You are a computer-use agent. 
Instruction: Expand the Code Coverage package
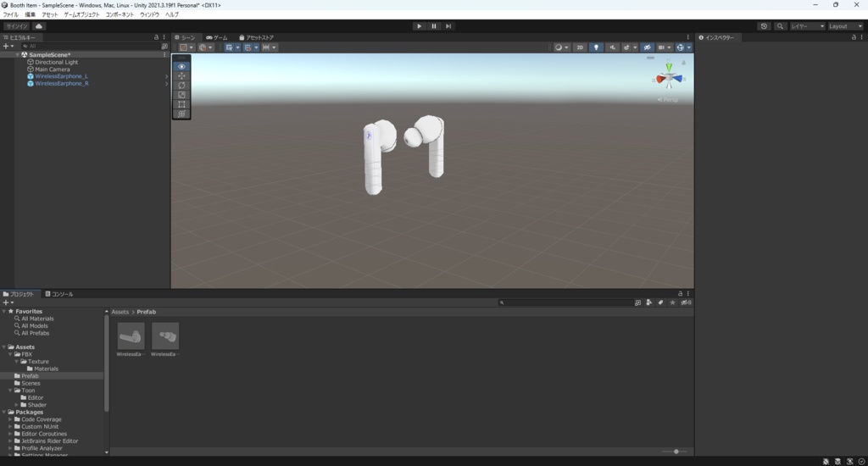pyautogui.click(x=10, y=419)
